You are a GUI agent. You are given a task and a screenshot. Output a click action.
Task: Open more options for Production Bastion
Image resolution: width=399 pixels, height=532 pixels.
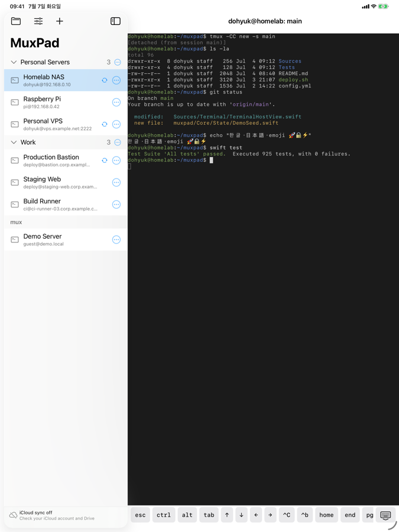click(116, 160)
